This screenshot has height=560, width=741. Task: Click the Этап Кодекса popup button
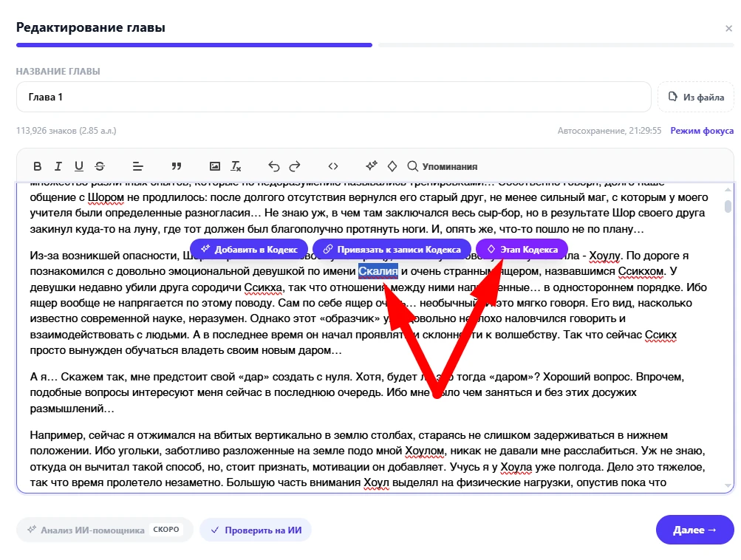tap(522, 250)
